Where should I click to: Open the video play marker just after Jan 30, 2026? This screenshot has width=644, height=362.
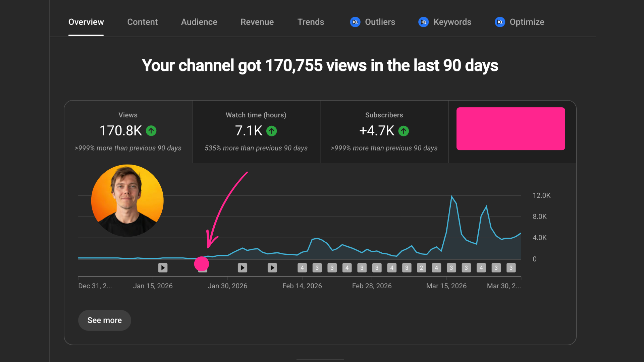tap(243, 268)
